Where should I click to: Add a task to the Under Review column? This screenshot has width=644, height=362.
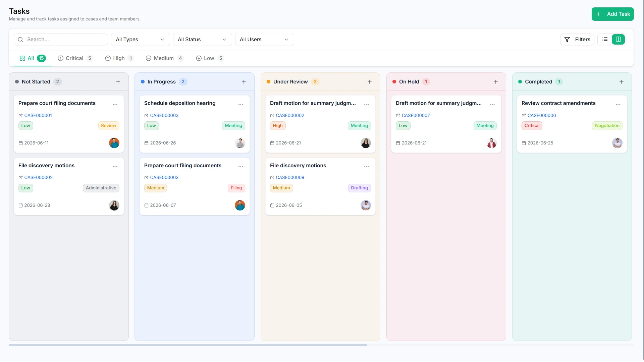tap(370, 82)
